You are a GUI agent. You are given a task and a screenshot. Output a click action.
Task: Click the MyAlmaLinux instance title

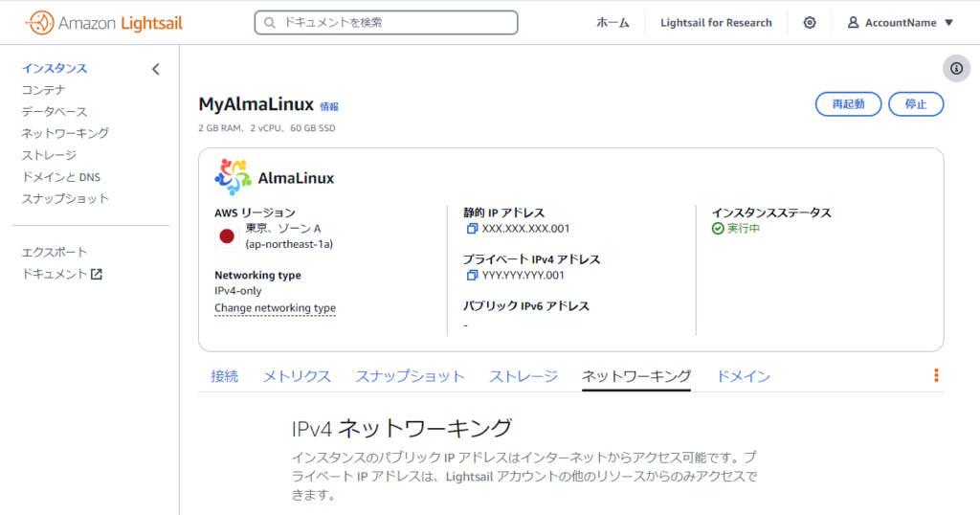(256, 104)
